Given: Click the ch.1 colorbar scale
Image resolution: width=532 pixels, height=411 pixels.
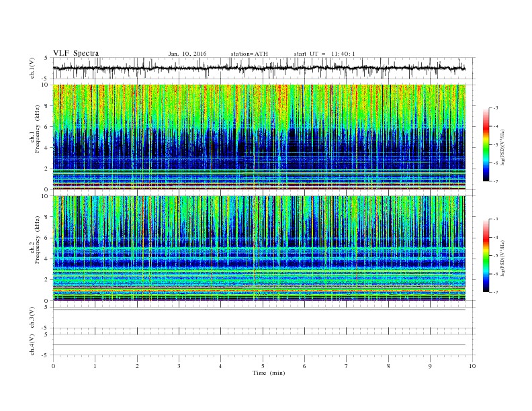Looking at the screenshot, I should [486, 145].
